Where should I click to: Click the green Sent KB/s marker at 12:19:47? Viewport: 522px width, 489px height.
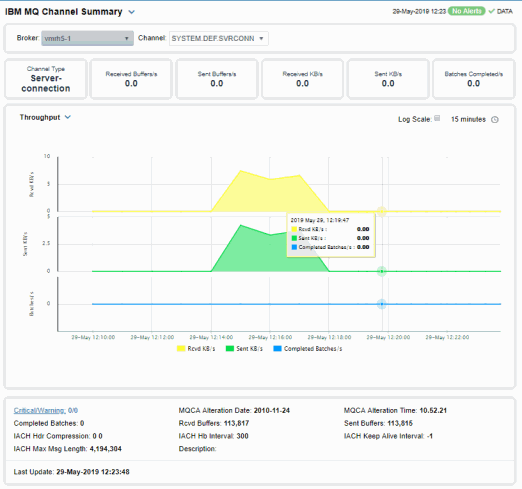(382, 271)
